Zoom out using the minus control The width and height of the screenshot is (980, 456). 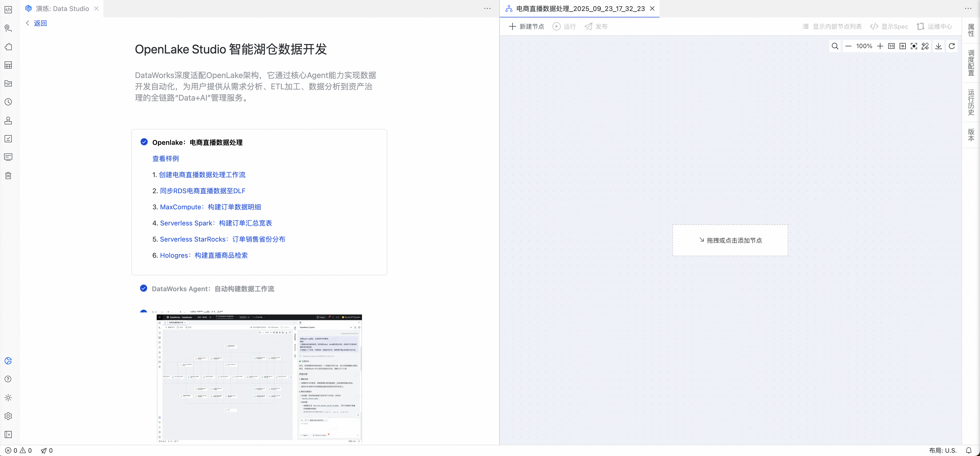pos(848,46)
